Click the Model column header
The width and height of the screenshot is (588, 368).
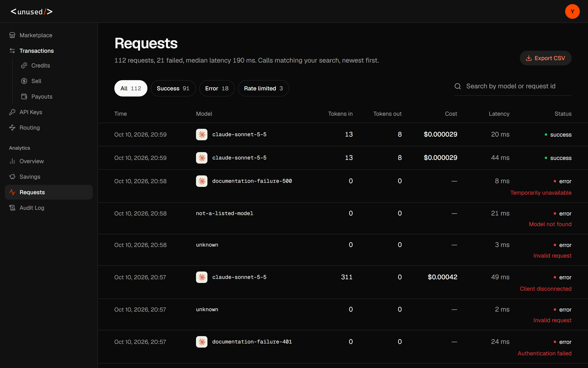204,114
